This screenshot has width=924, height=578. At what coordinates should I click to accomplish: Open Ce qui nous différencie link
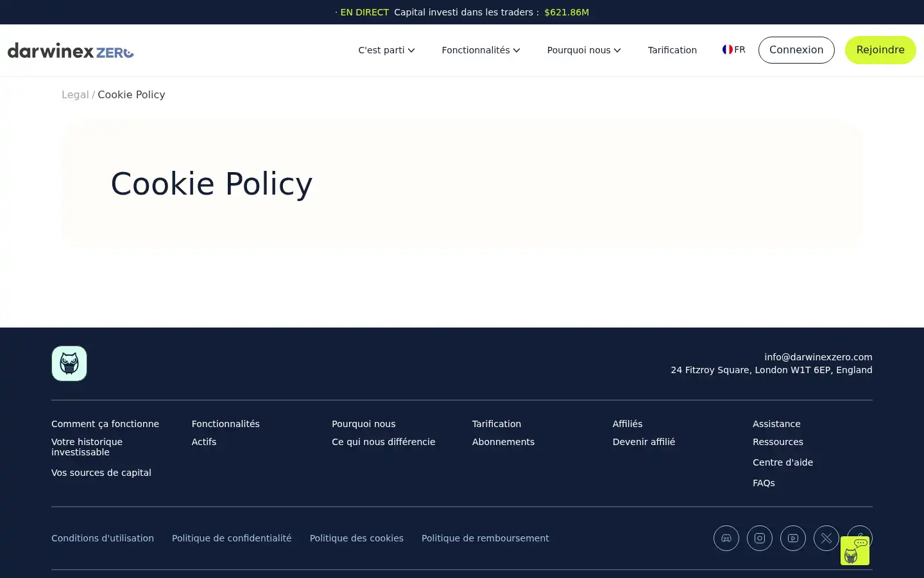pyautogui.click(x=384, y=442)
